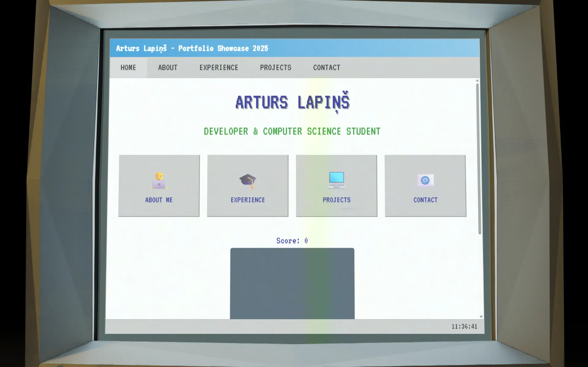Click the scrollbar up arrow
588x367 pixels.
(477, 81)
